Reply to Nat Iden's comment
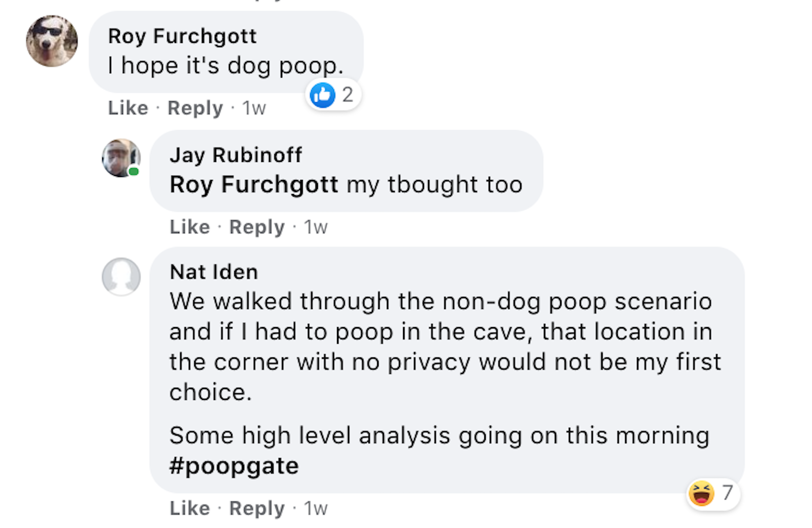812x528 pixels. [x=256, y=508]
